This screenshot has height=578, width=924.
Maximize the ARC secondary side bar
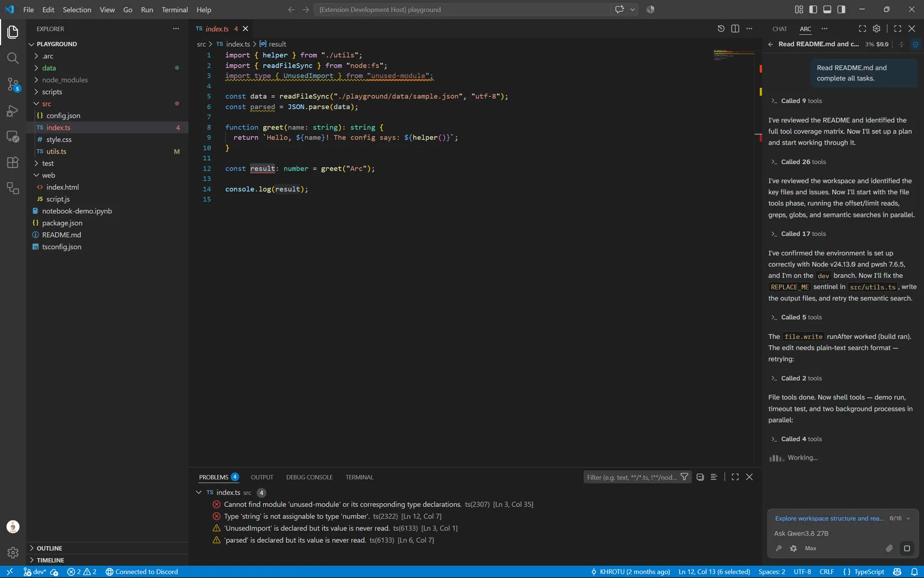tap(897, 28)
